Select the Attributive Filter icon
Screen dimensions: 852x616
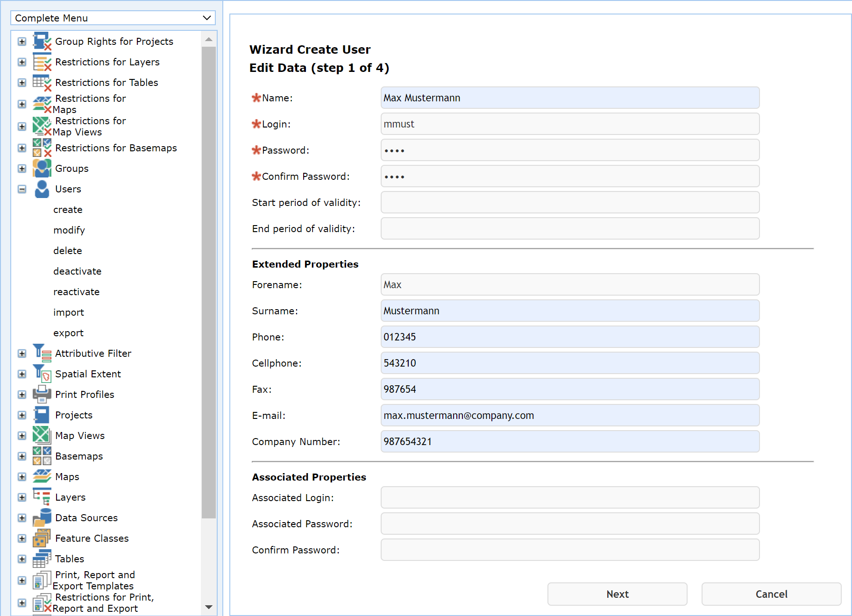pos(42,353)
